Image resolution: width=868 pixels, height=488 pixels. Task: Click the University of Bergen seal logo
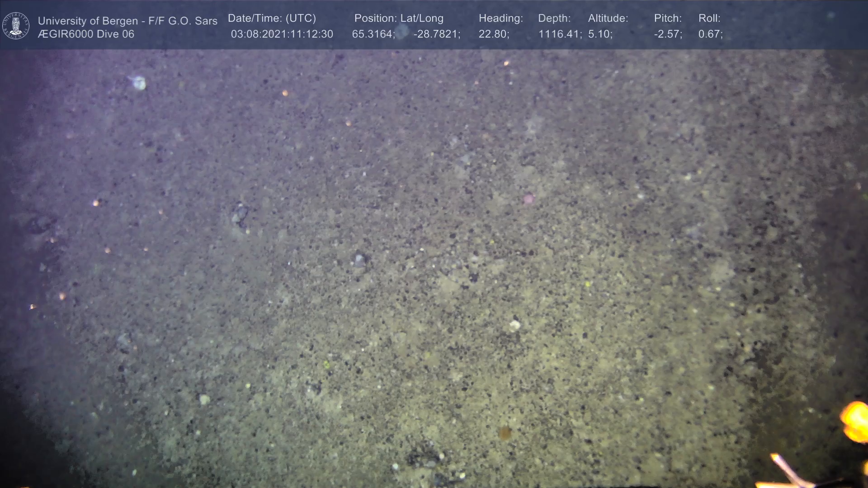[x=16, y=26]
